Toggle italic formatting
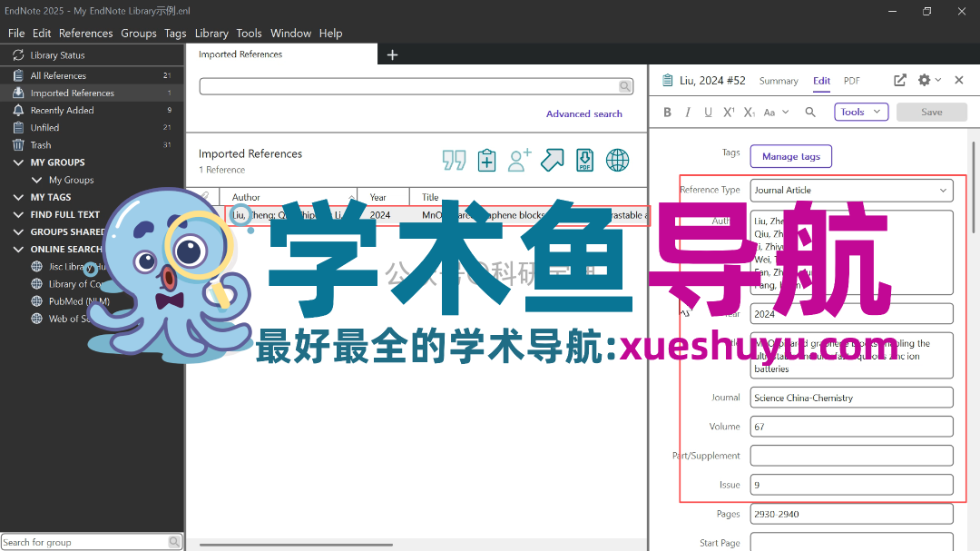Screen dimensions: 980x551 (688, 112)
